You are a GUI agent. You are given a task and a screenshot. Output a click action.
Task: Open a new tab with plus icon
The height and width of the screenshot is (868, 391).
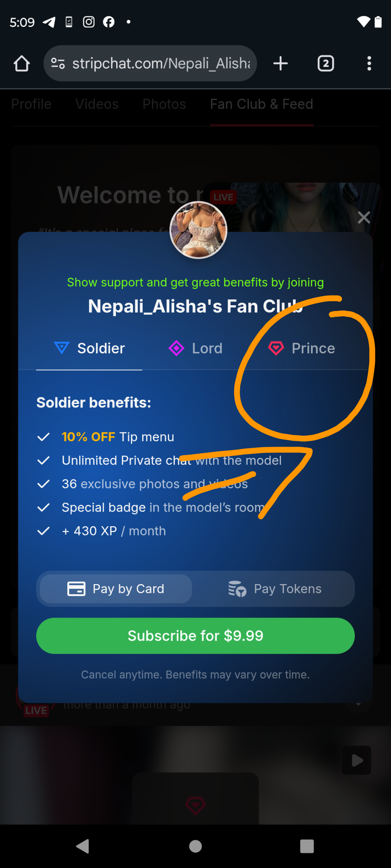[x=280, y=63]
